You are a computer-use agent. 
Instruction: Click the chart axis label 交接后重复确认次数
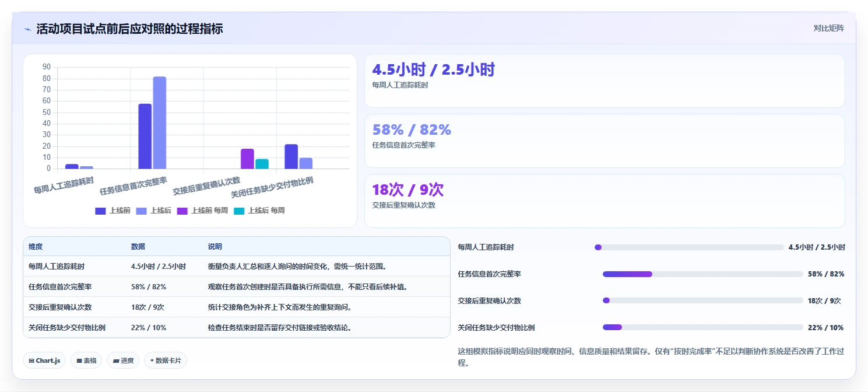206,186
